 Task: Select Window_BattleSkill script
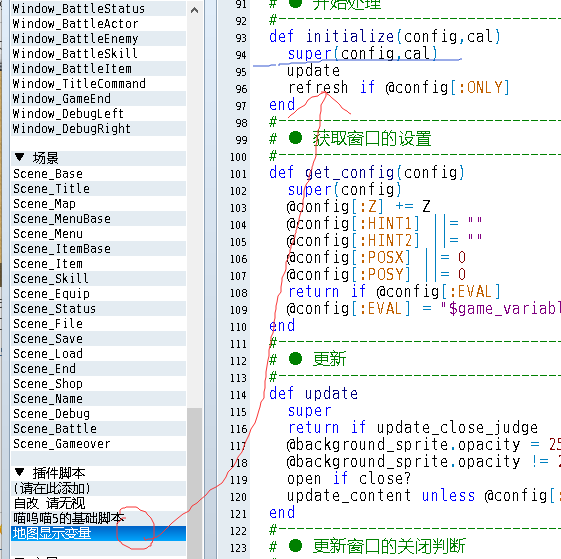[x=99, y=54]
